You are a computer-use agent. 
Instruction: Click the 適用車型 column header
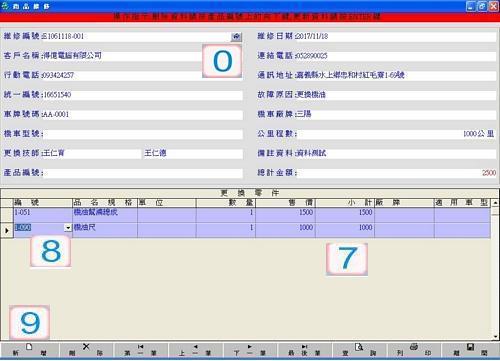click(x=463, y=202)
